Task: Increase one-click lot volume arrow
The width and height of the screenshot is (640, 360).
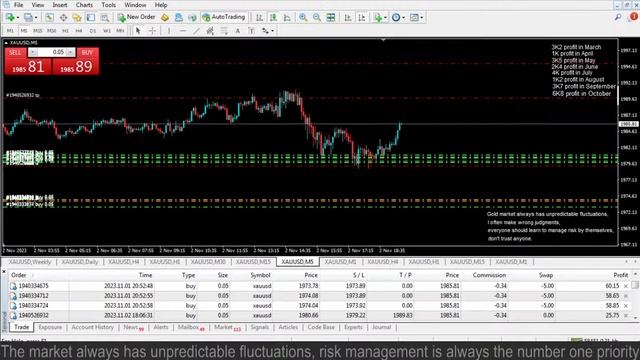Action: tap(70, 52)
